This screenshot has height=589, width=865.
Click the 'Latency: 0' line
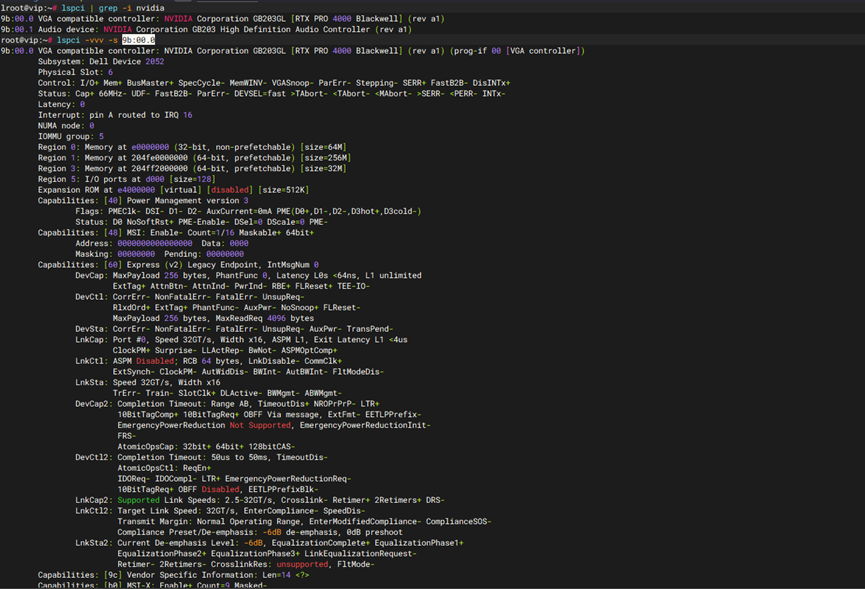61,104
